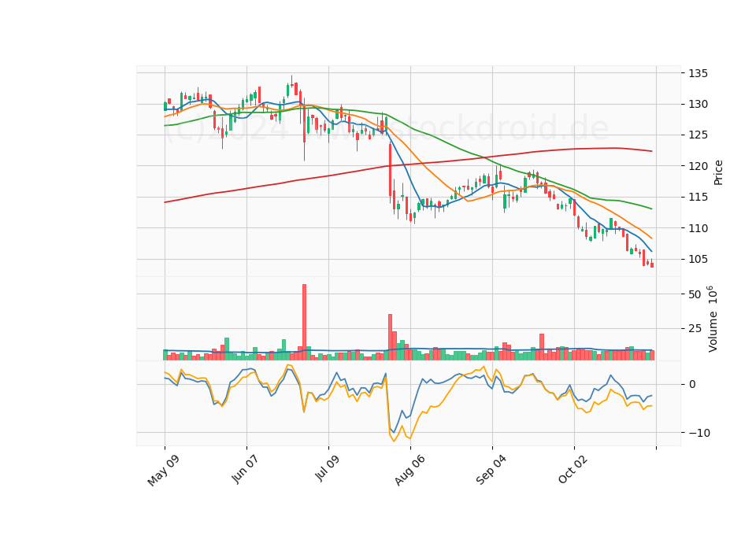Screen dimensions: 756x543
Task: Click the 'Jul 09' date label
Action: point(328,468)
